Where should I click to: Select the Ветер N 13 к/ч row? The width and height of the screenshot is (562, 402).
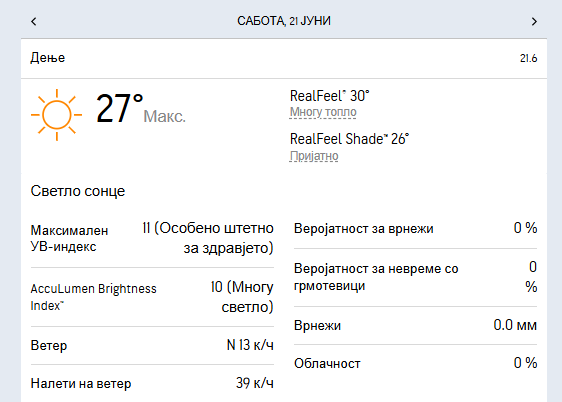[x=152, y=345]
